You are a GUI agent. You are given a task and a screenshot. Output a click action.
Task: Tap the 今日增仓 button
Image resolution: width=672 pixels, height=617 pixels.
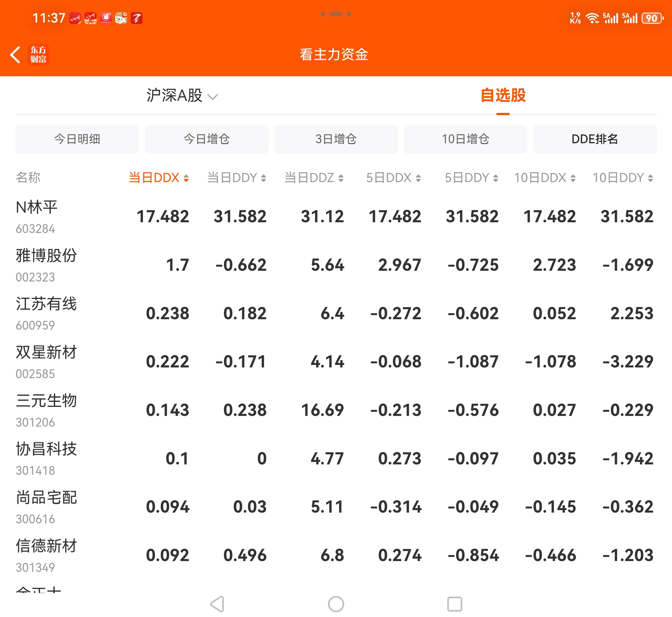click(206, 139)
